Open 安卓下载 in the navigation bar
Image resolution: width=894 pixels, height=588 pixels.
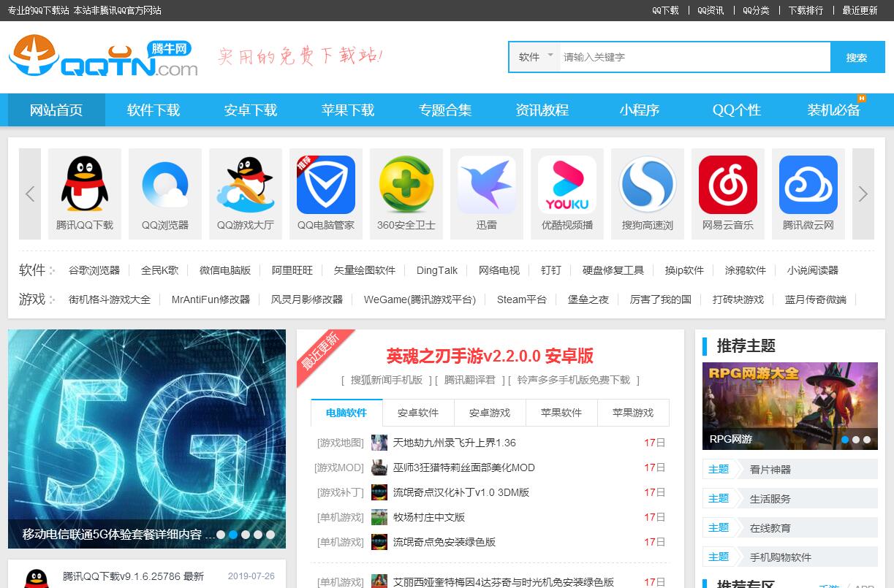(251, 110)
